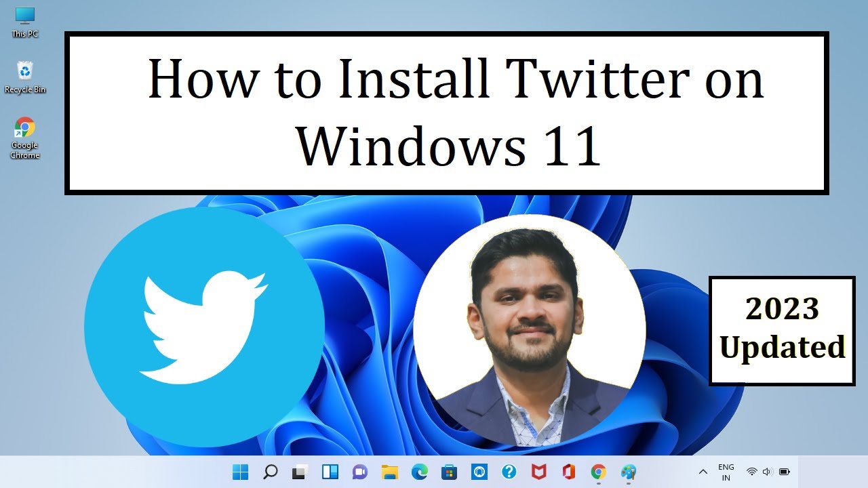Screen dimensions: 868x488
Task: Launch Microsoft Edge from the taskbar
Action: pyautogui.click(x=419, y=472)
